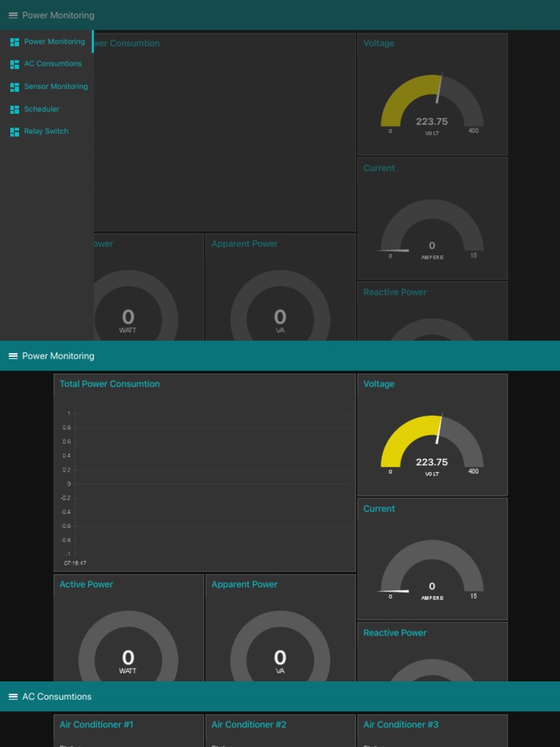
Task: Click the bright 223.75 voltage reading
Action: [x=432, y=462]
